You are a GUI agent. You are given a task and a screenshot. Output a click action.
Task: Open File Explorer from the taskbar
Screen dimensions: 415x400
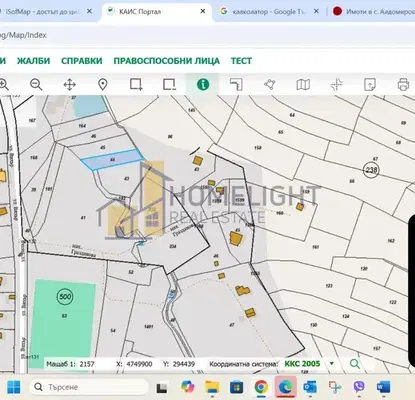(x=212, y=387)
